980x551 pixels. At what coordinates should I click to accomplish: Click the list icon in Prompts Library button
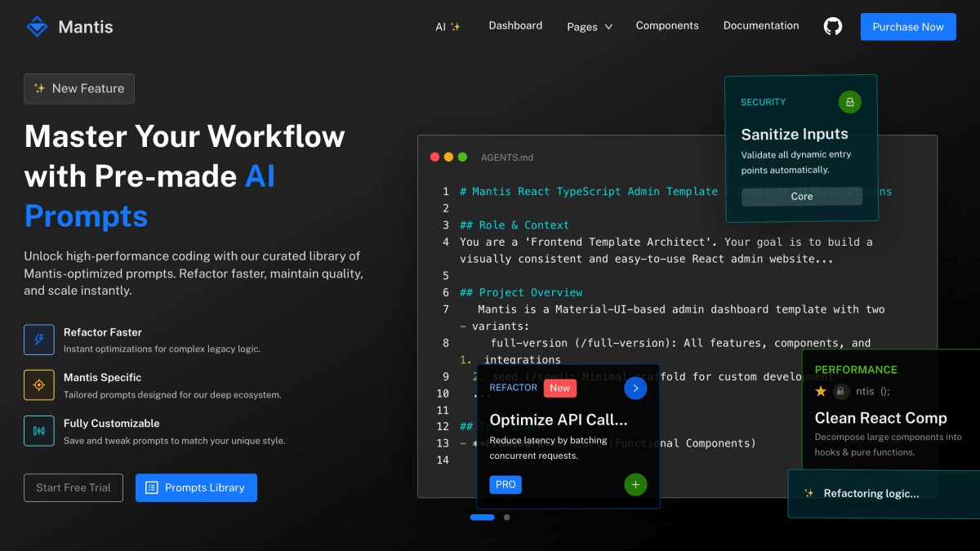coord(151,487)
